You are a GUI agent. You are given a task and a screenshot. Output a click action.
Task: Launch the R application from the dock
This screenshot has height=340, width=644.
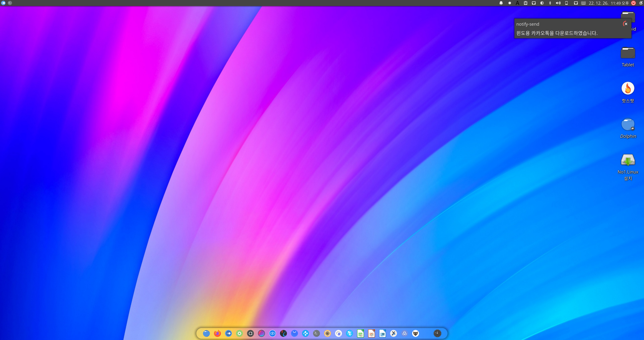(x=339, y=334)
